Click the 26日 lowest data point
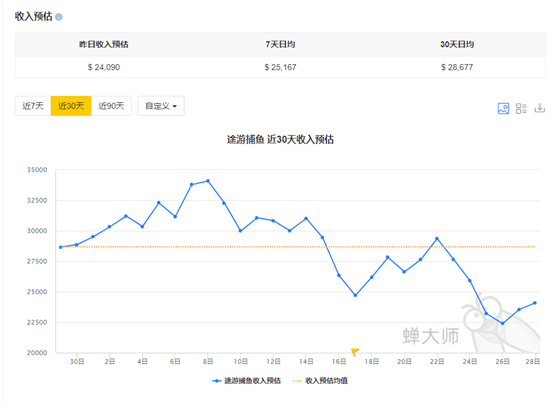The width and height of the screenshot is (558, 404). 502,324
